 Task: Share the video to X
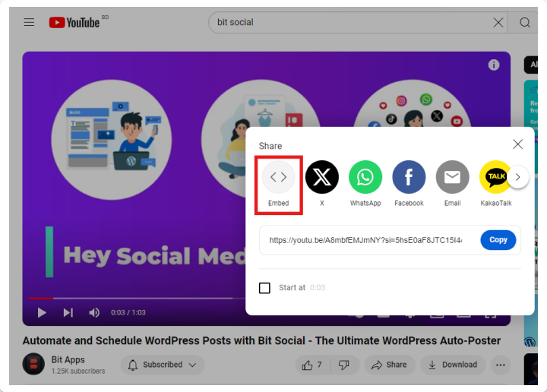321,177
